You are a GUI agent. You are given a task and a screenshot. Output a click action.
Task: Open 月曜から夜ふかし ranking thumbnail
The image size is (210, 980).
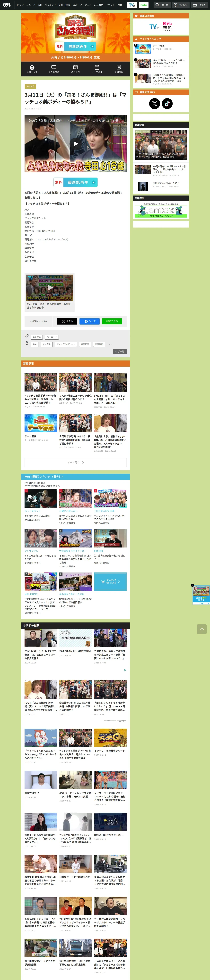(x=75, y=498)
